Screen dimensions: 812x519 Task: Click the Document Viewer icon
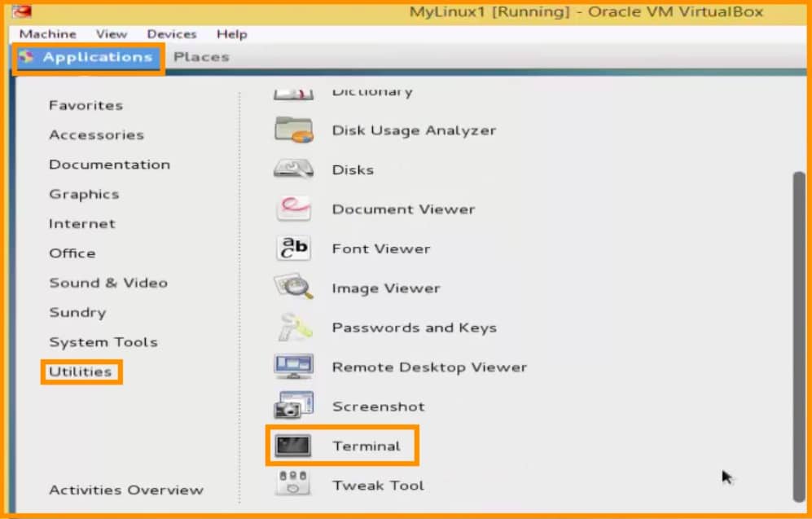point(294,209)
